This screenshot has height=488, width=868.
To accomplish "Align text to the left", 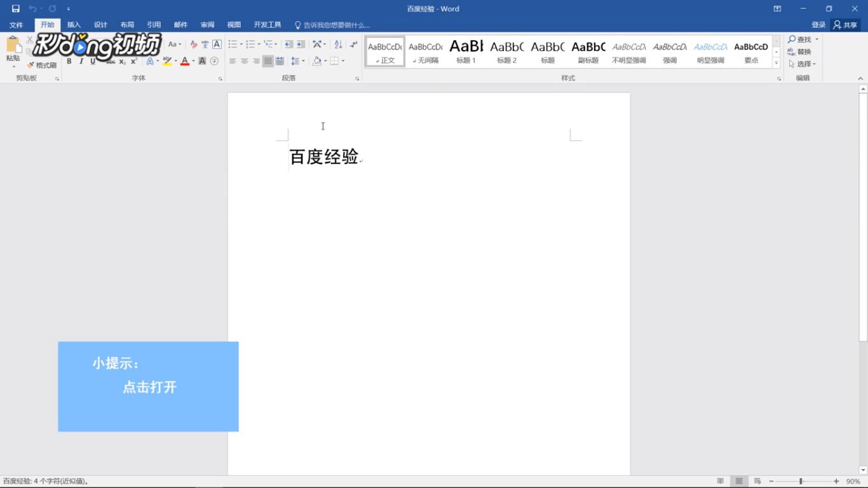I will 233,62.
